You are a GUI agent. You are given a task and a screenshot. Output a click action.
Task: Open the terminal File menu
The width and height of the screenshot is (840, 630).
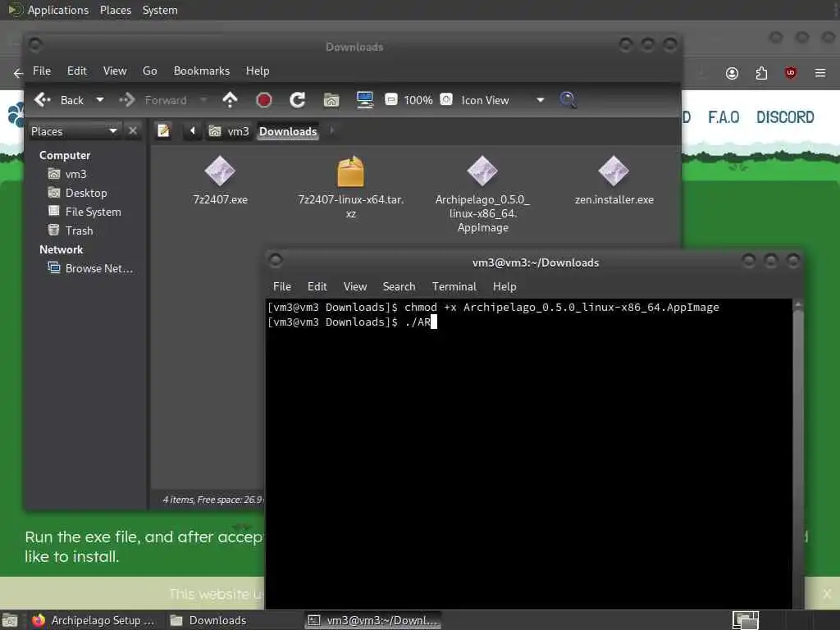click(282, 286)
